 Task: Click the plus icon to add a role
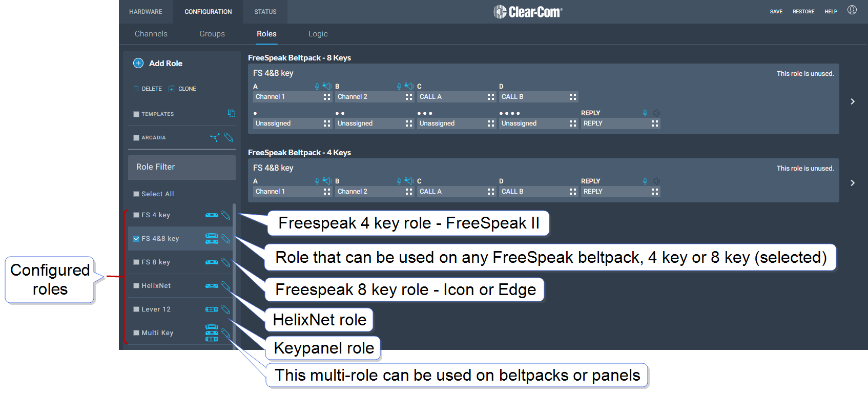click(x=138, y=63)
